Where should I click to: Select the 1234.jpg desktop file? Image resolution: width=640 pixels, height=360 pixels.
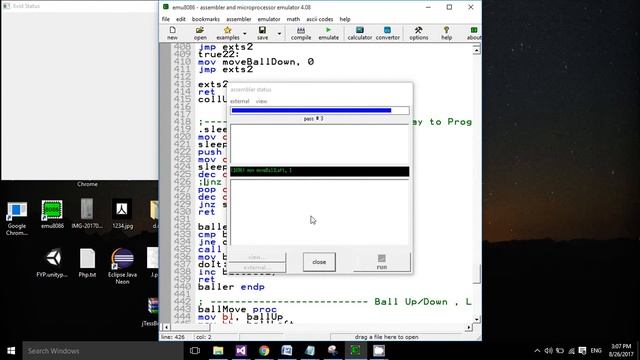(x=122, y=213)
